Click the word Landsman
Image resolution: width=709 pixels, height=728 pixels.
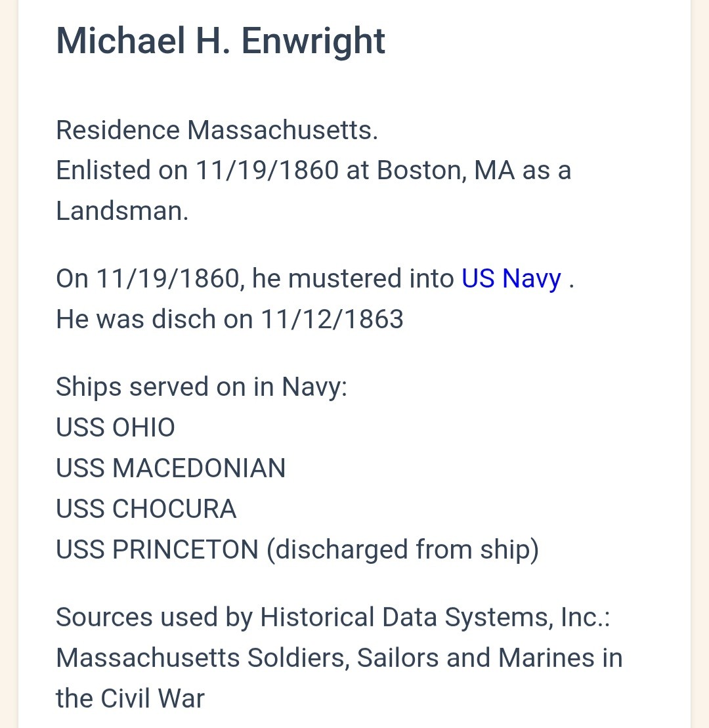point(121,211)
